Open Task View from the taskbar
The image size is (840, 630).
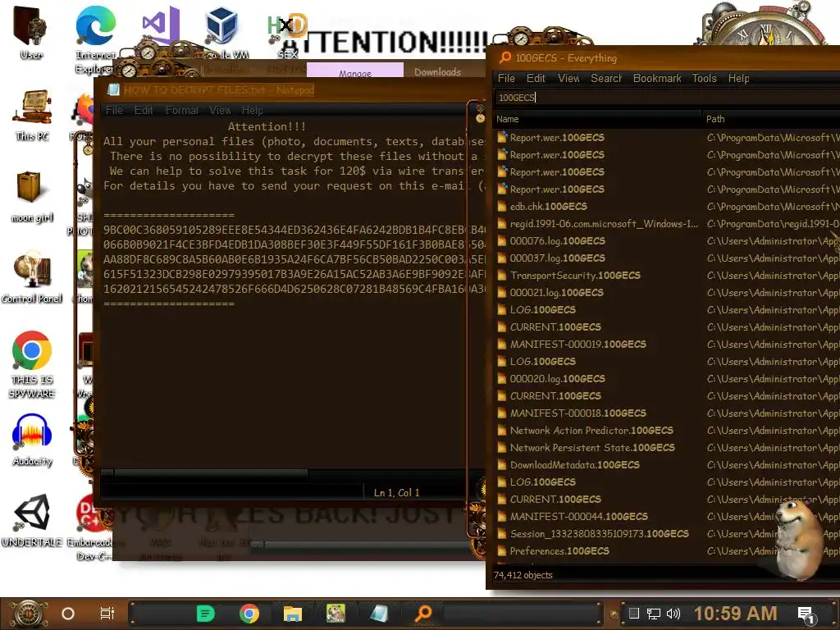click(107, 614)
